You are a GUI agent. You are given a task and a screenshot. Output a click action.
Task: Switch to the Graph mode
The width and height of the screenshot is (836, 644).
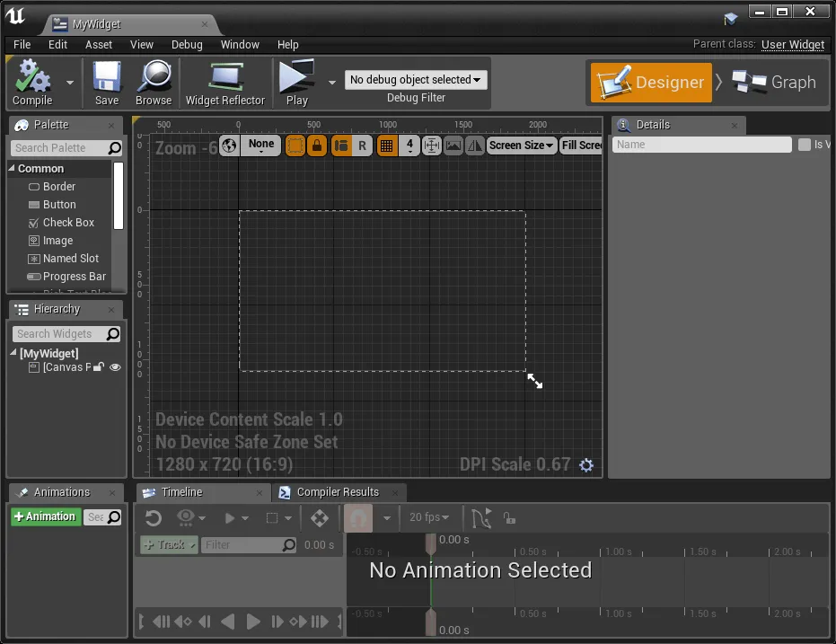(x=774, y=83)
